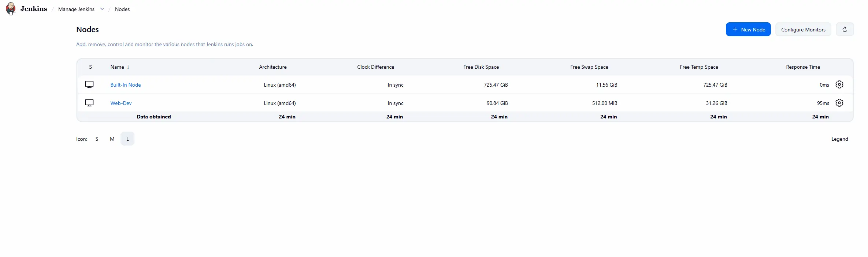Click the 11.56 GiB swap space value
The height and width of the screenshot is (257, 868).
[607, 85]
